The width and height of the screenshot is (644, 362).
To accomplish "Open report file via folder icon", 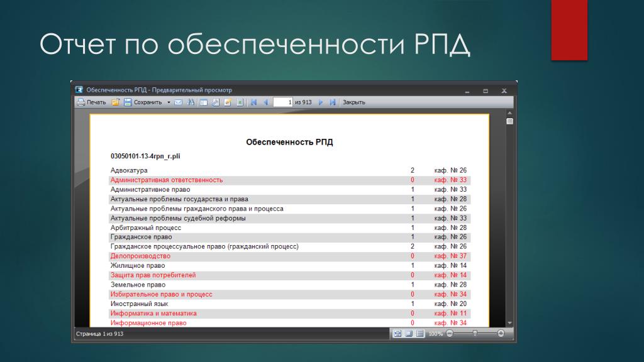I will click(x=116, y=102).
